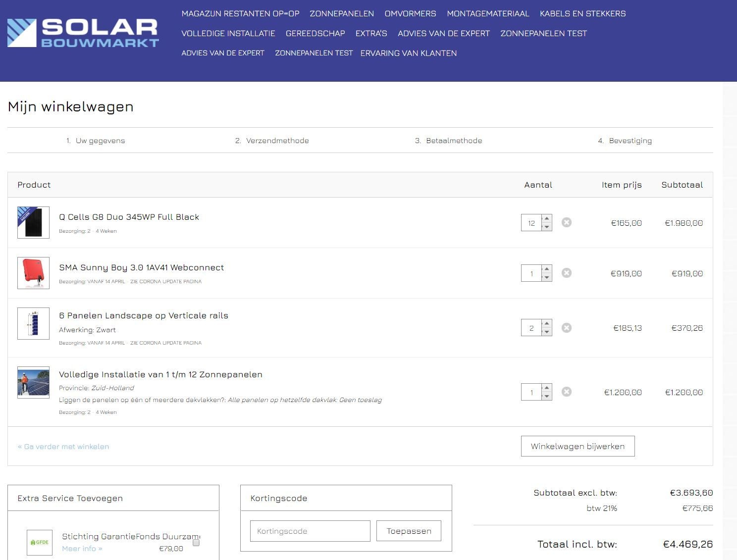This screenshot has height=560, width=737.
Task: Follow Ga verder met winkelen link
Action: 63,446
